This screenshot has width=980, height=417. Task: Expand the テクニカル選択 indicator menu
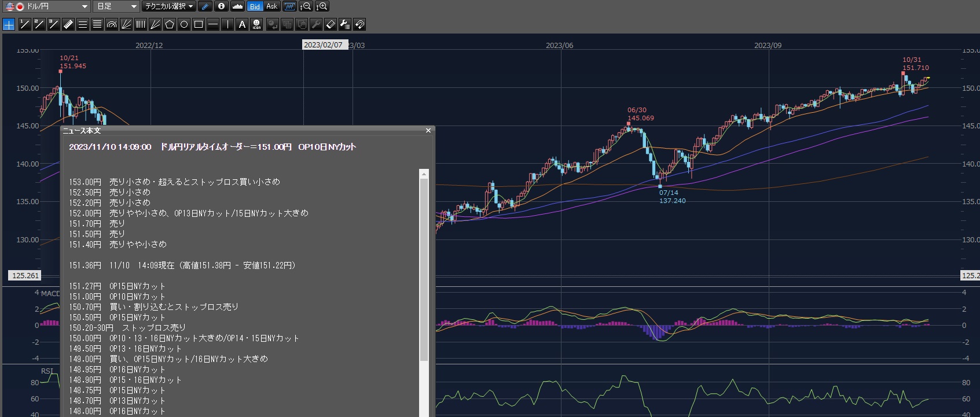[x=169, y=6]
